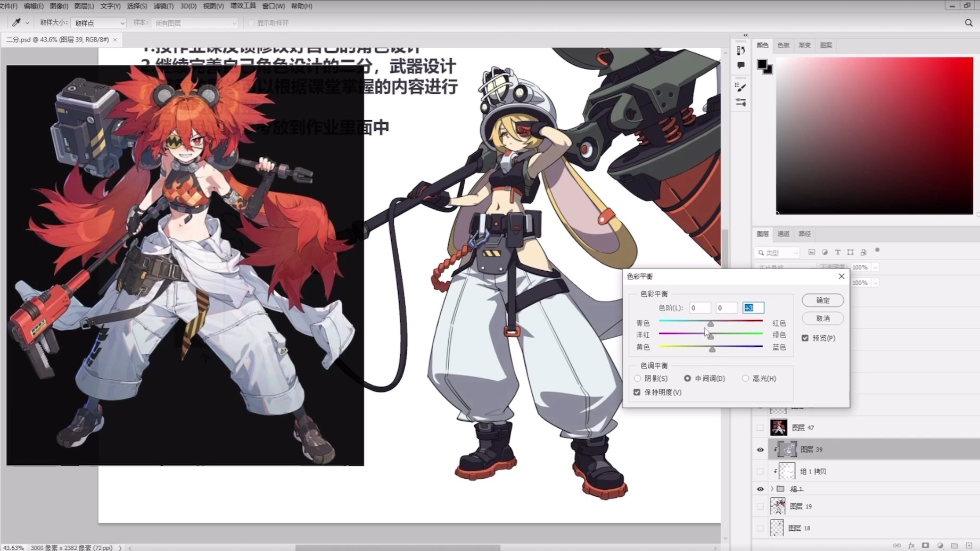
Task: Select the 阴影(S) radio button
Action: (x=637, y=379)
